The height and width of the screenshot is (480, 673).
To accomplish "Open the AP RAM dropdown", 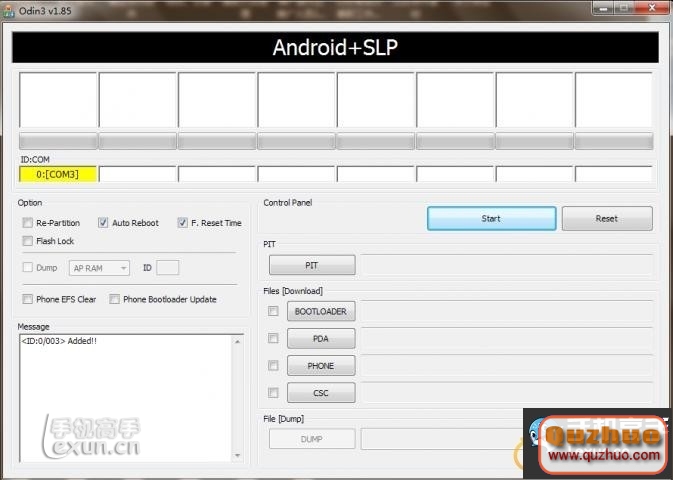I will [99, 268].
